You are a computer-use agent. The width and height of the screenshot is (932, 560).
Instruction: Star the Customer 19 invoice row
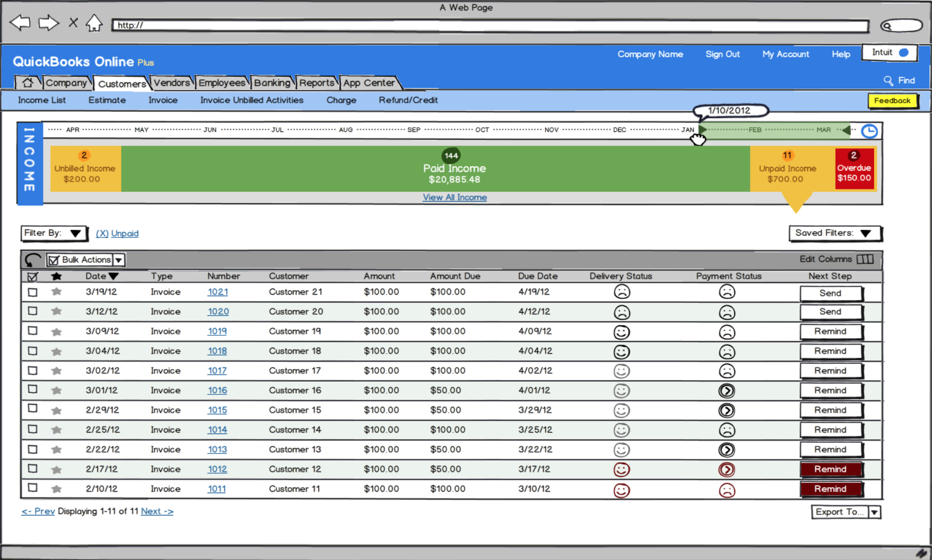pyautogui.click(x=56, y=331)
